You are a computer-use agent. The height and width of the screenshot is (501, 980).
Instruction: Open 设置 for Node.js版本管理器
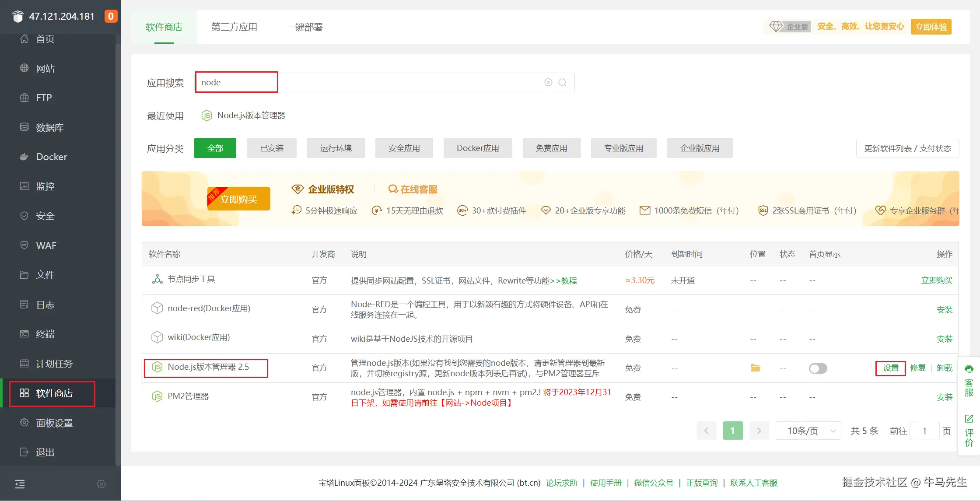coord(890,368)
